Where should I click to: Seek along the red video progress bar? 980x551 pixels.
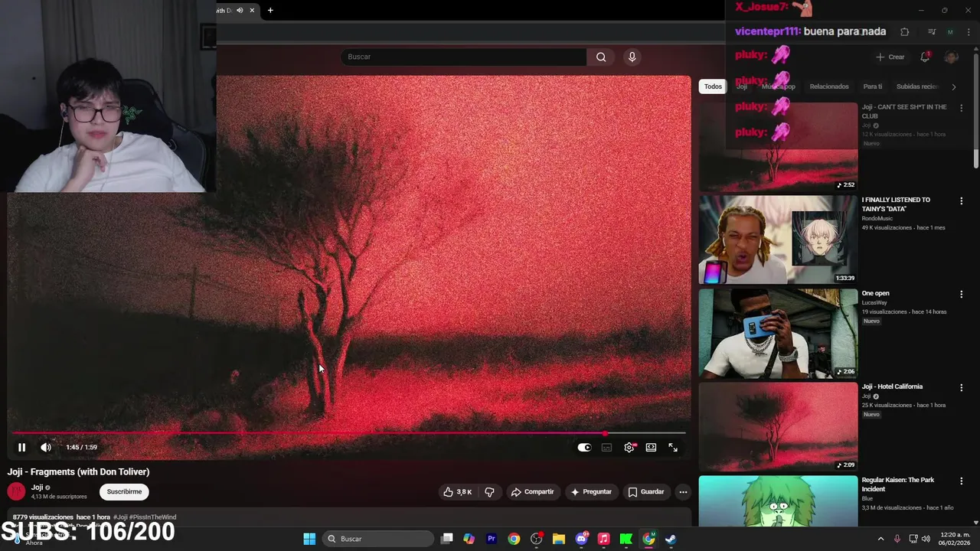tap(348, 433)
